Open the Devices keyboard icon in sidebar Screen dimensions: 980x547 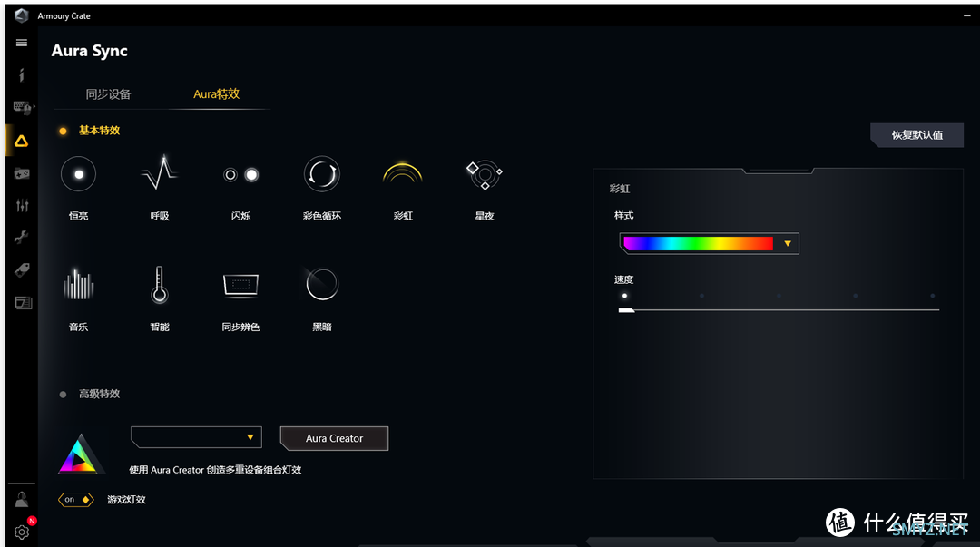tap(23, 108)
